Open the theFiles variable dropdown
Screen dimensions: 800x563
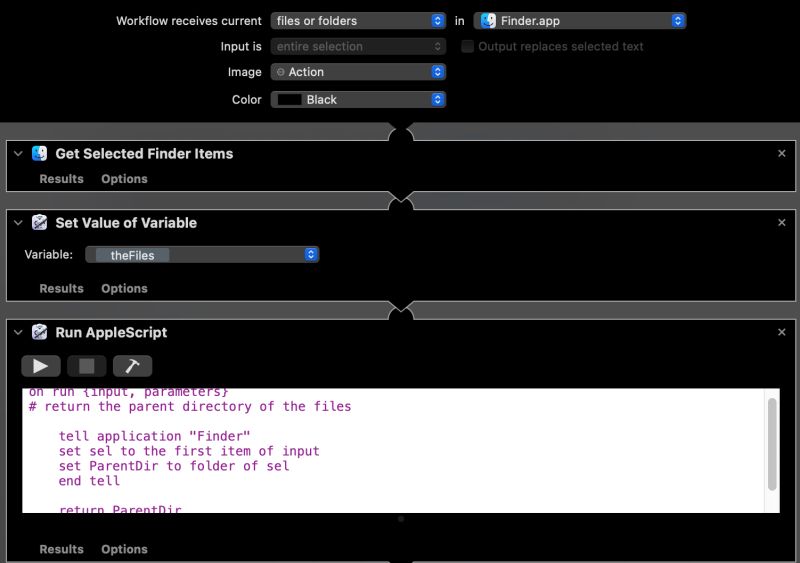pyautogui.click(x=202, y=255)
